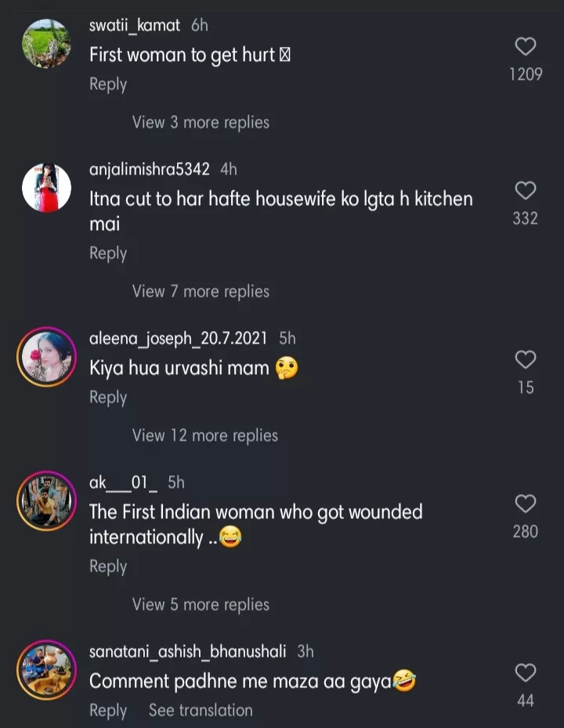The image size is (564, 728).
Task: Open username ak___01_ profile link
Action: click(123, 482)
